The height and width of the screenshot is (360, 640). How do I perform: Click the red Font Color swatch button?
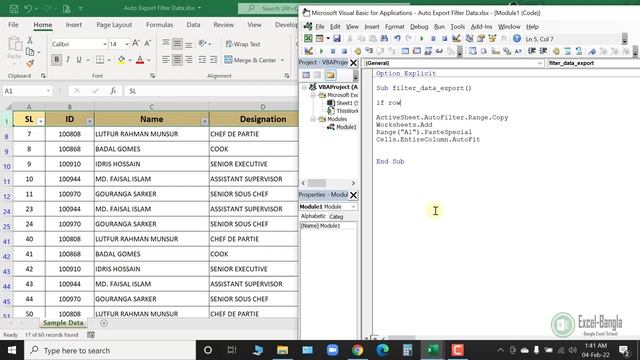[140, 60]
